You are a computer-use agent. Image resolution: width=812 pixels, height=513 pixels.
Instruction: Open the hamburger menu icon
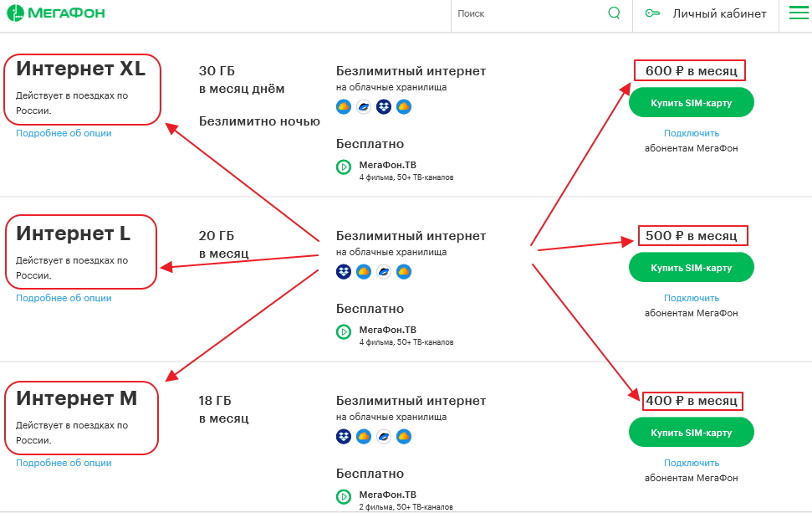[x=799, y=13]
